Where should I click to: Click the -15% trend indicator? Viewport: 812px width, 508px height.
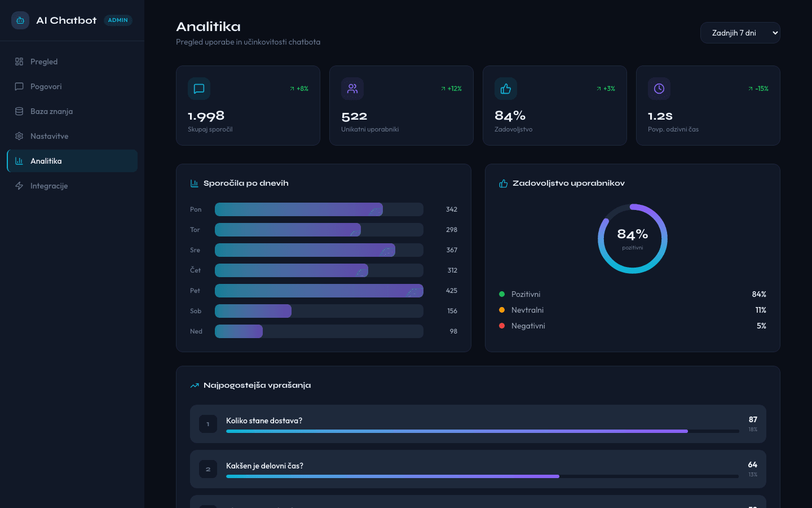coord(758,89)
